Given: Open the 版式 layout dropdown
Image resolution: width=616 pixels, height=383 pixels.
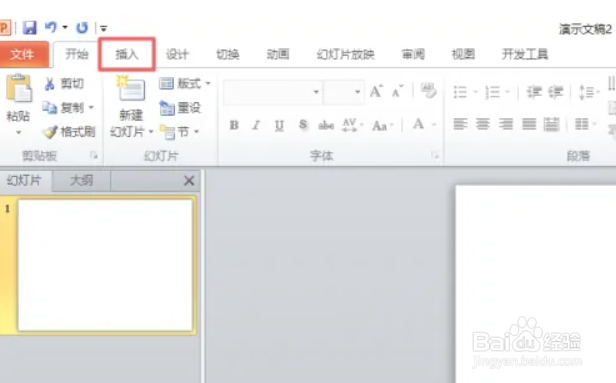Looking at the screenshot, I should [x=185, y=83].
